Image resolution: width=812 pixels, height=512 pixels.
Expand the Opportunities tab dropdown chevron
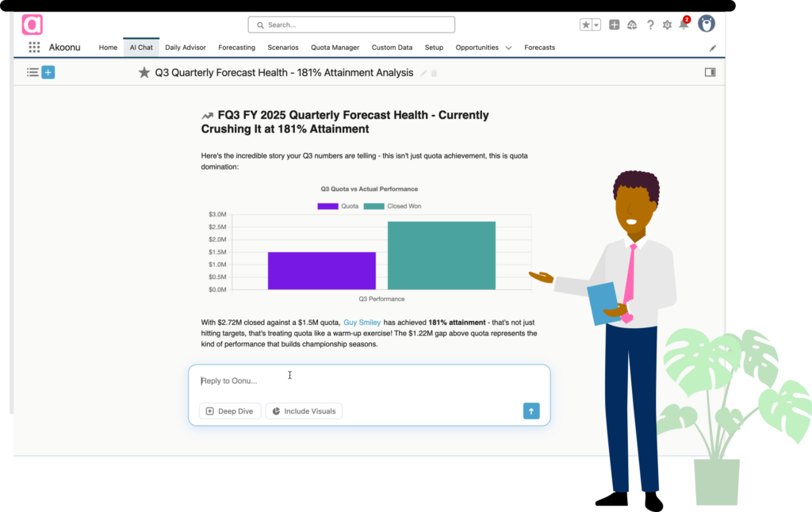pyautogui.click(x=508, y=48)
